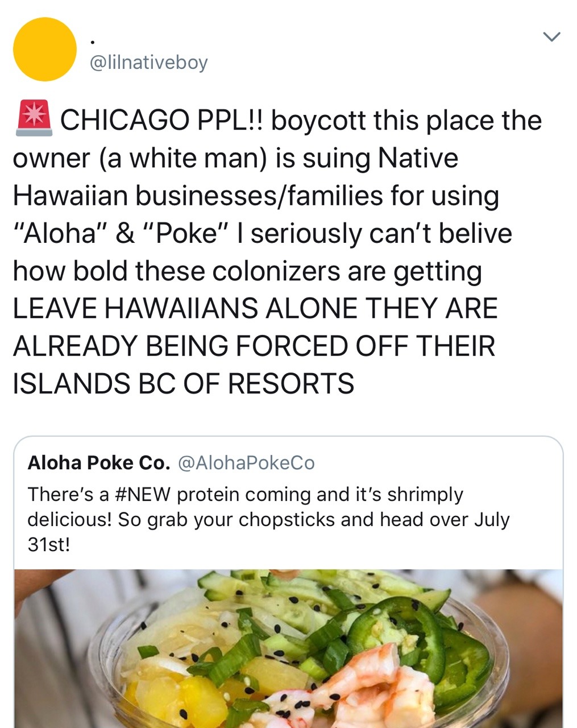Open the poke bowl photo
The image size is (577, 728).
[288, 648]
